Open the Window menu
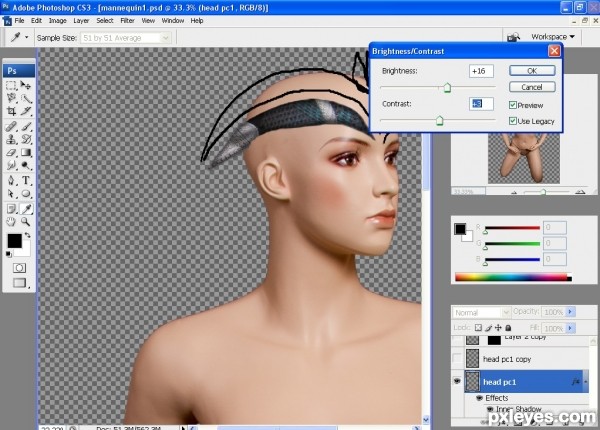The image size is (600, 430). click(x=173, y=21)
